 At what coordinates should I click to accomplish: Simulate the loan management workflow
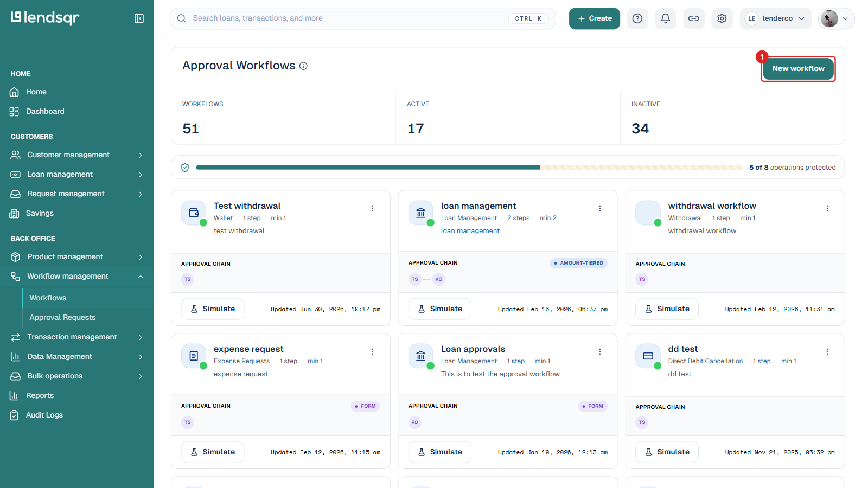(x=440, y=309)
